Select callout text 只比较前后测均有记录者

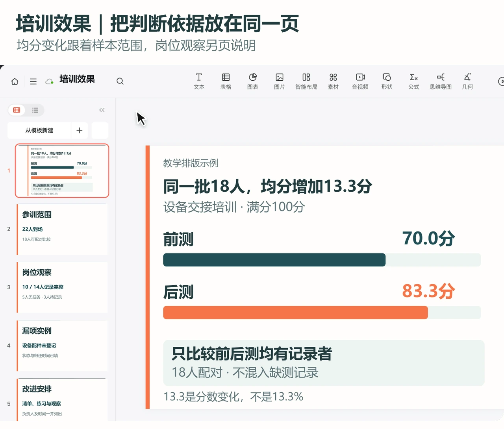pos(252,354)
